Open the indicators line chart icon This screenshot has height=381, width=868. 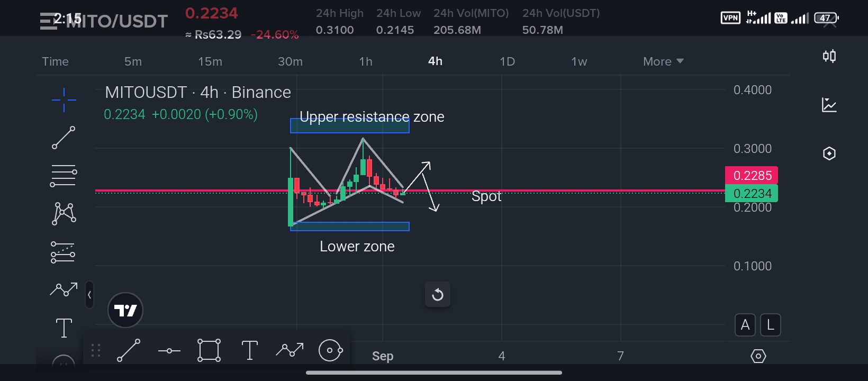[x=829, y=105]
